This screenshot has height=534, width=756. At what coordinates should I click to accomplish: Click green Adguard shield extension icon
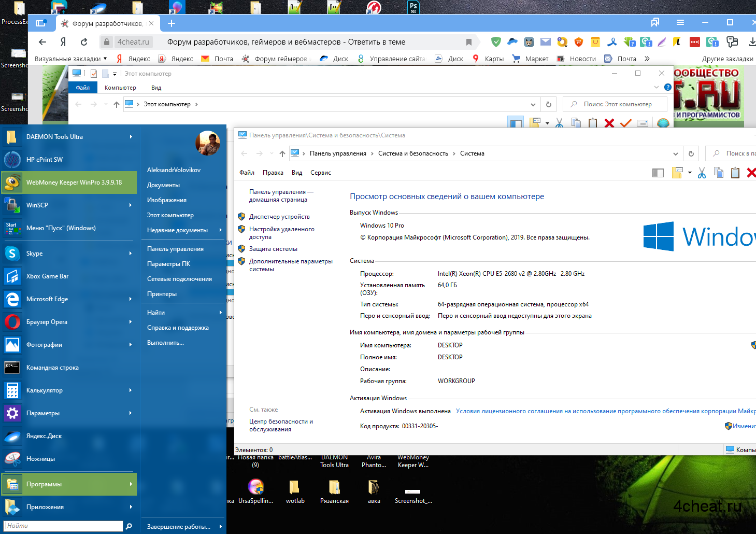(496, 42)
